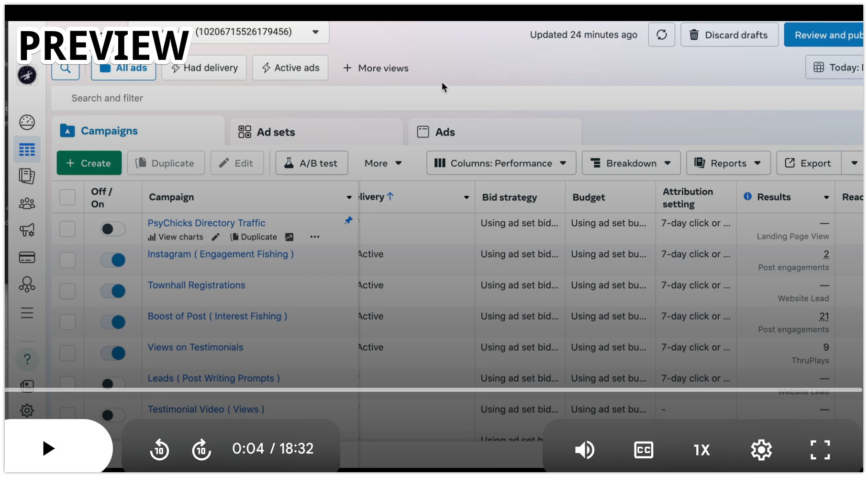Toggle closed captions on the video
This screenshot has width=868, height=477.
pyautogui.click(x=644, y=450)
